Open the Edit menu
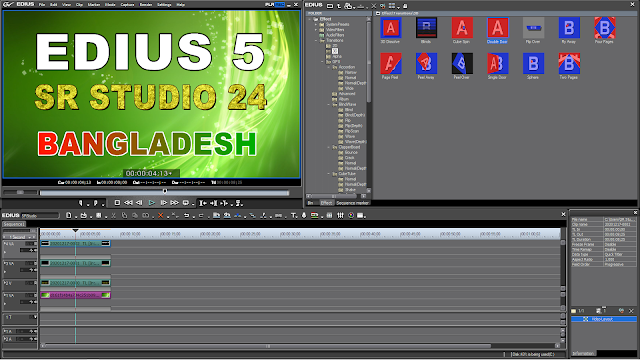The image size is (640, 360). tap(53, 4)
